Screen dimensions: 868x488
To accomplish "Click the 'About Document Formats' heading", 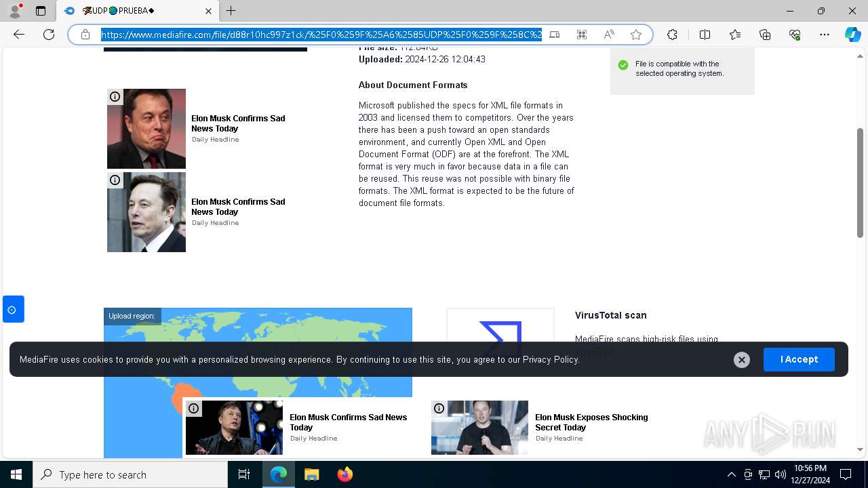I will click(x=413, y=85).
